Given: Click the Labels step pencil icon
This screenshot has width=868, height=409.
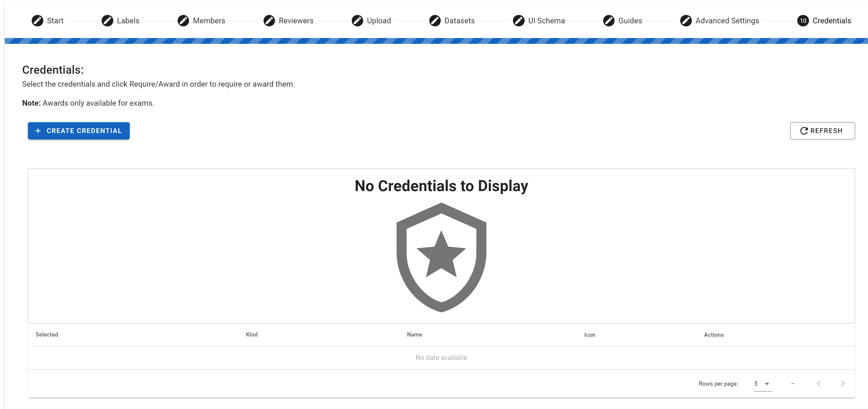Looking at the screenshot, I should [107, 21].
